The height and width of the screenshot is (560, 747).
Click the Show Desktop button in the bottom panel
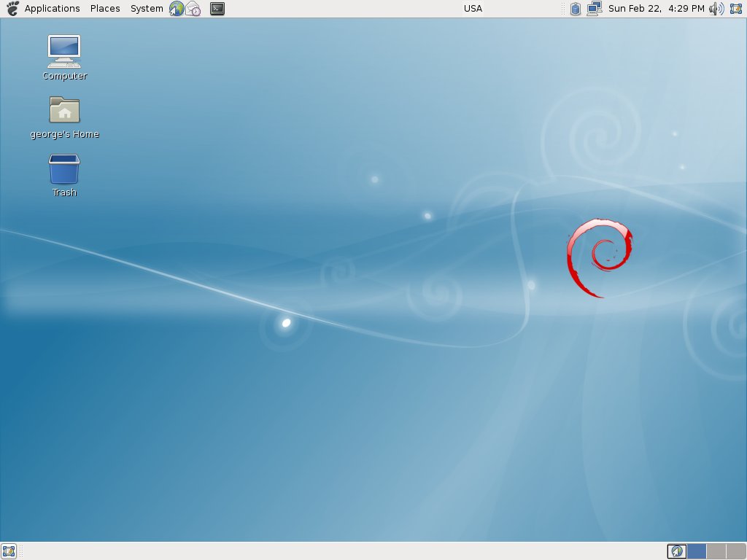9,551
